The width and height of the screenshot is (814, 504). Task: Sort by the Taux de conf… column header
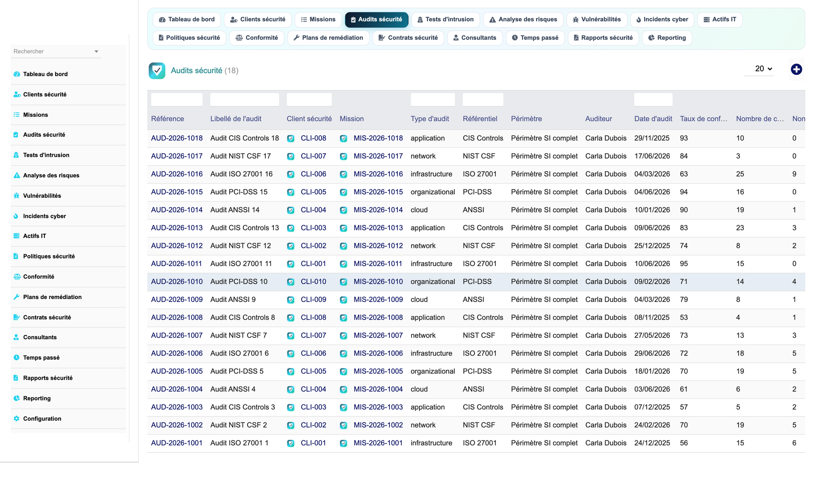704,119
